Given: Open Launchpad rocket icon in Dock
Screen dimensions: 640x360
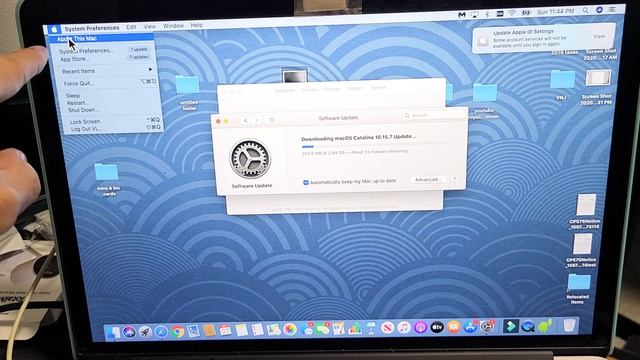Looking at the screenshot, I should [x=145, y=332].
